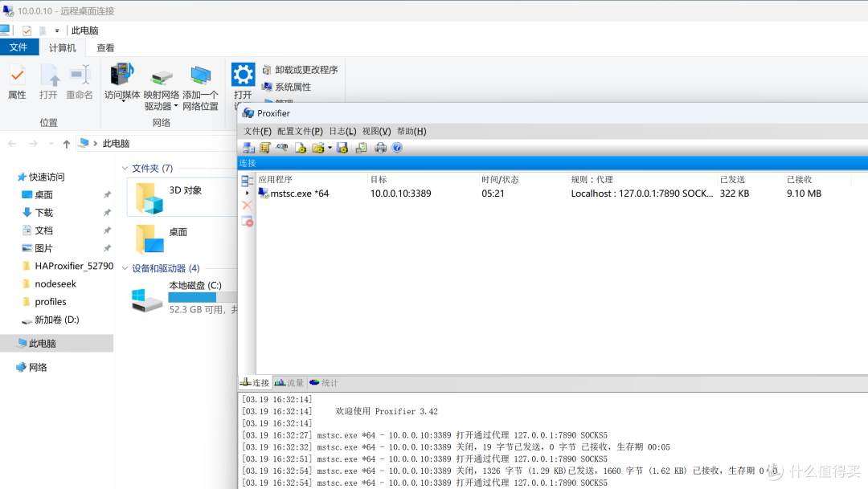
Task: Select 新加卷 (D:) in sidebar
Action: tap(51, 320)
